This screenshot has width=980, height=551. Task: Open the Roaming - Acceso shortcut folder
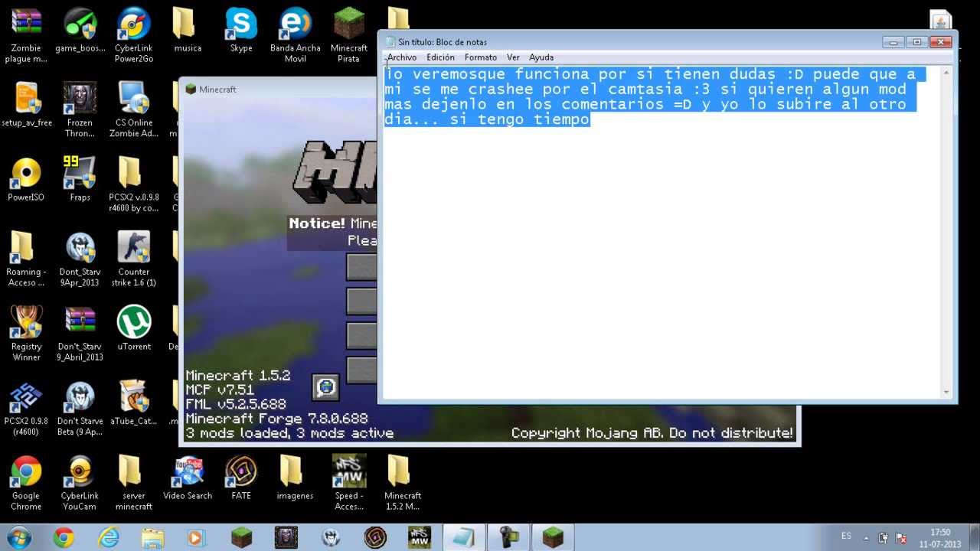tap(26, 259)
